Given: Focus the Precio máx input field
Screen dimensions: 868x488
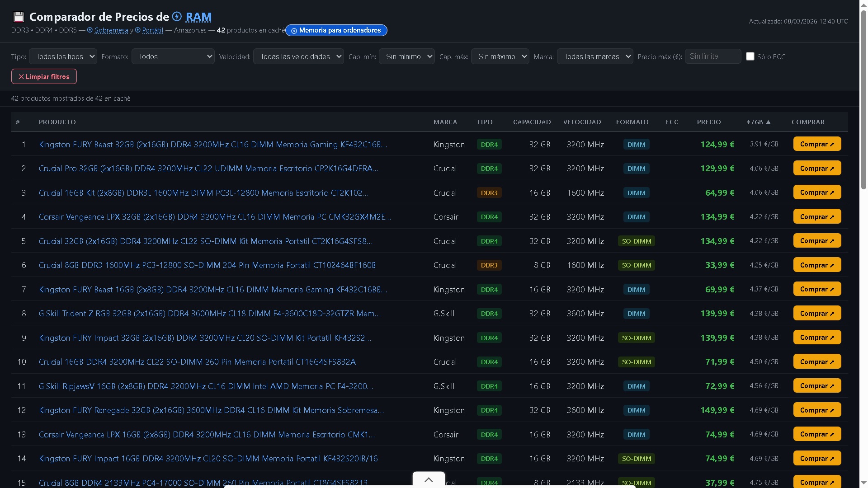Looking at the screenshot, I should coord(712,56).
